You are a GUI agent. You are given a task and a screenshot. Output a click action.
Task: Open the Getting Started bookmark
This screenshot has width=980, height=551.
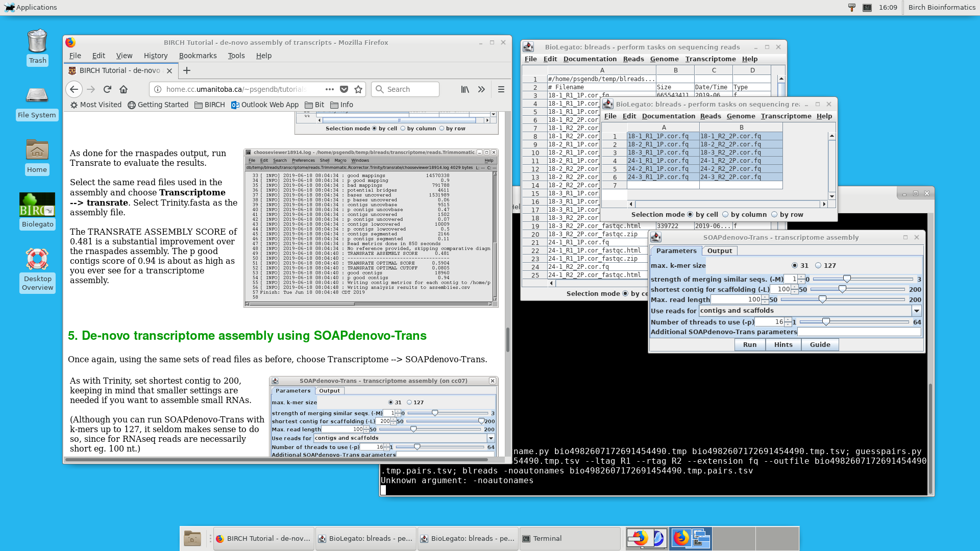158,105
